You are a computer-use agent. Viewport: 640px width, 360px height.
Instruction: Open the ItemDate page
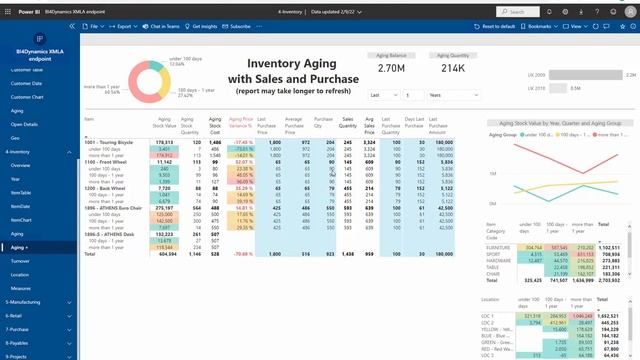[x=20, y=206]
